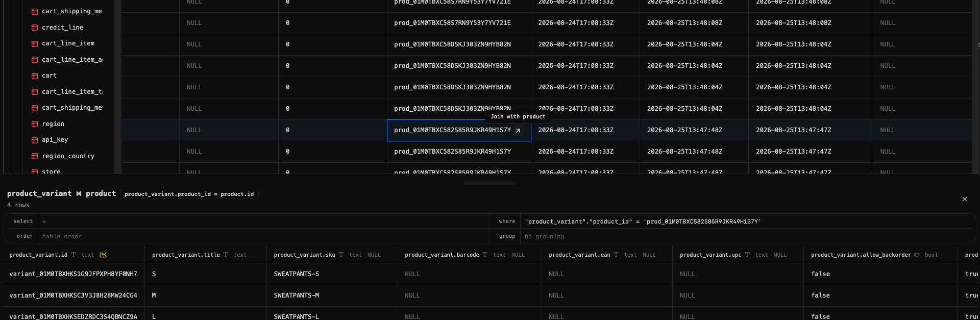Focus the select field showing asterisk
This screenshot has height=320, width=980.
point(263,221)
